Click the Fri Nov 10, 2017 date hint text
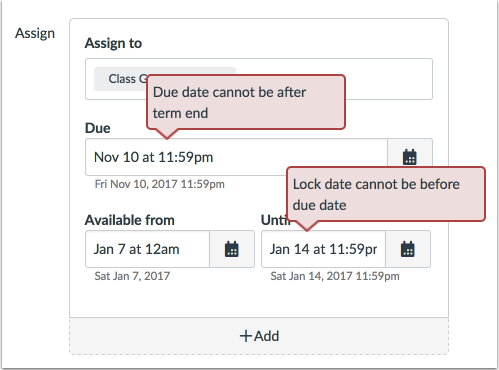 (160, 184)
